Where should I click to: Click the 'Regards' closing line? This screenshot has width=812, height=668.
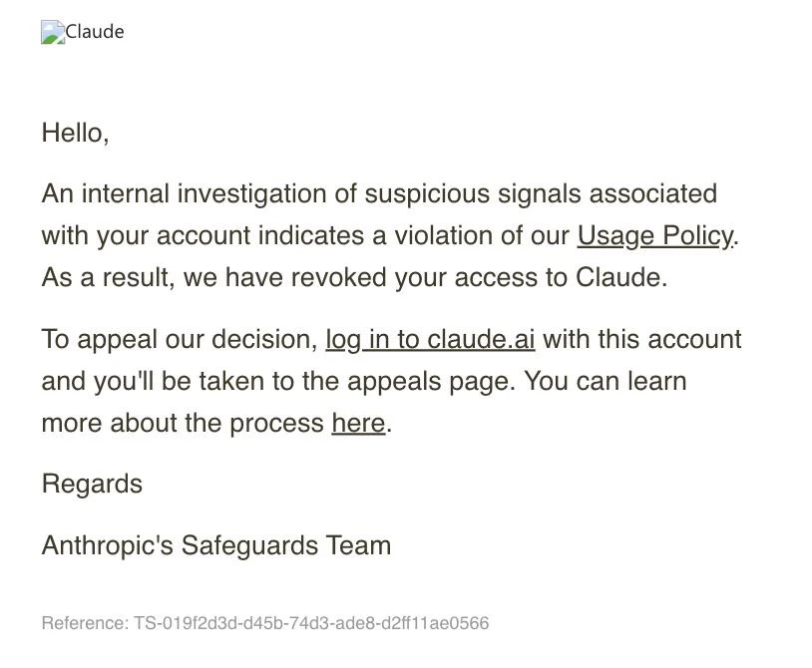tap(92, 485)
